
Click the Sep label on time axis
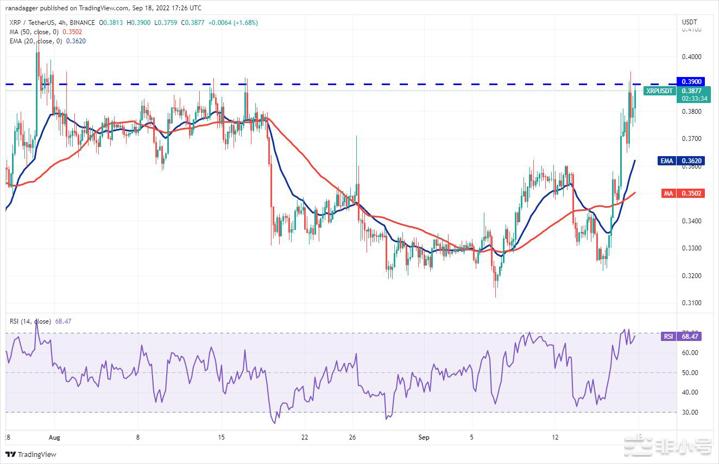425,437
